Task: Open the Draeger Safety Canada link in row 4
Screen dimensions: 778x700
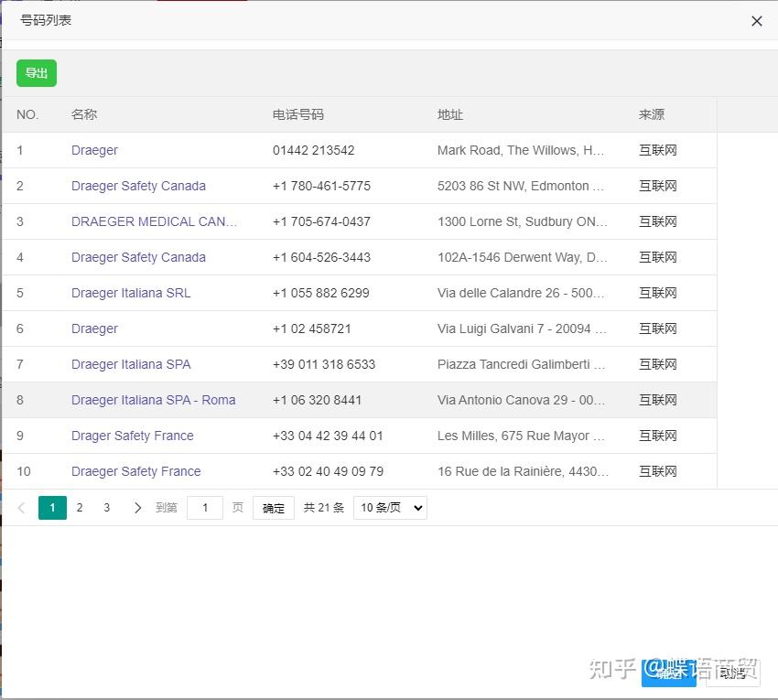Action: click(138, 257)
